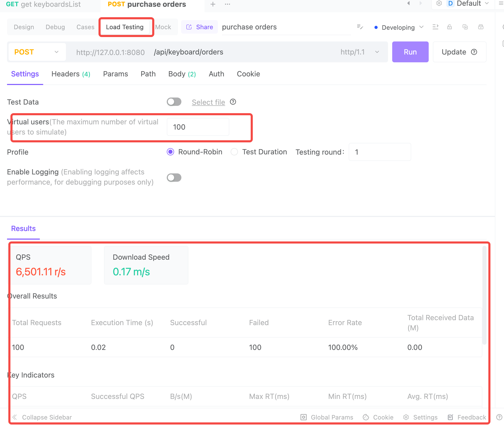The height and width of the screenshot is (425, 504).
Task: Click Testing round input field
Action: pos(380,152)
